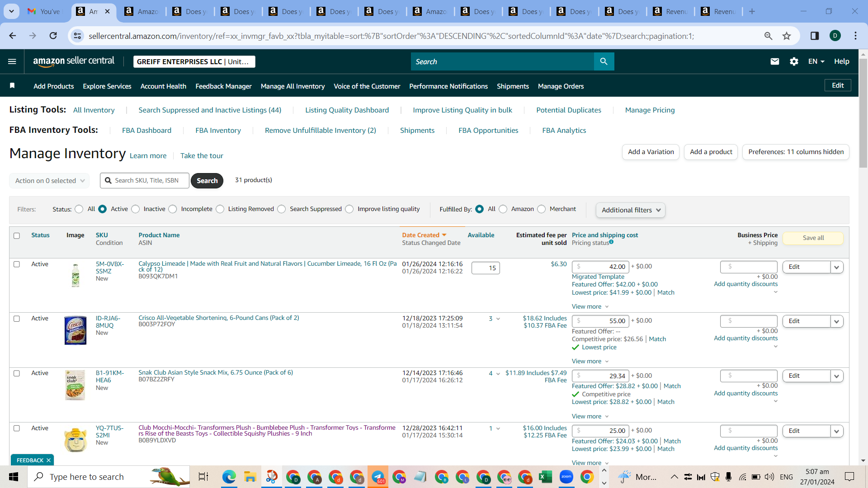Check the Calypso Limeade row checkbox
Screen dimensions: 868x488
click(17, 264)
